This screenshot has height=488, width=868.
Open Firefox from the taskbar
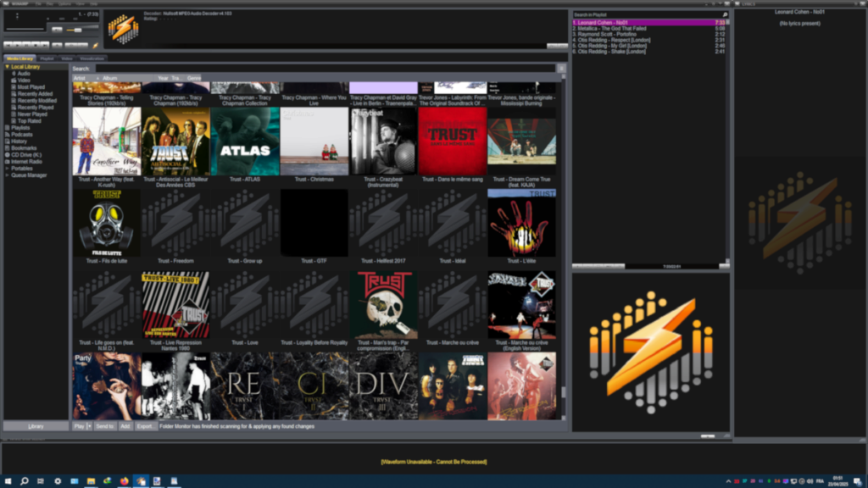pyautogui.click(x=124, y=481)
